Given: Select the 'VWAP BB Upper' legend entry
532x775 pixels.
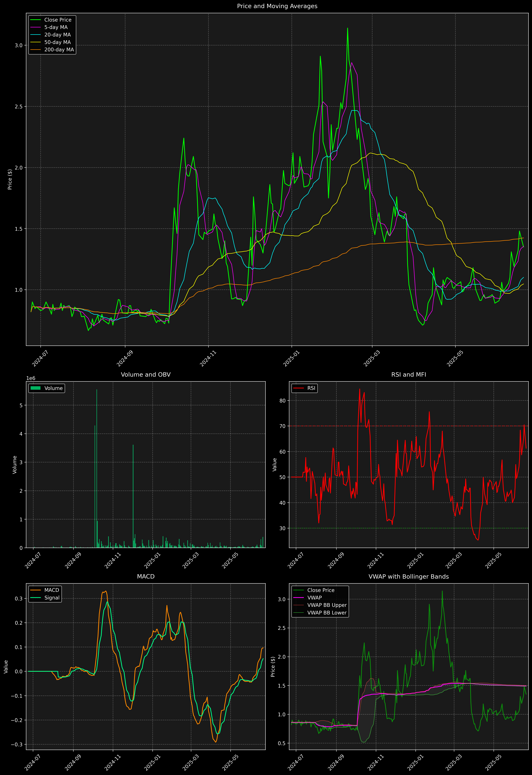Looking at the screenshot, I should 327,605.
